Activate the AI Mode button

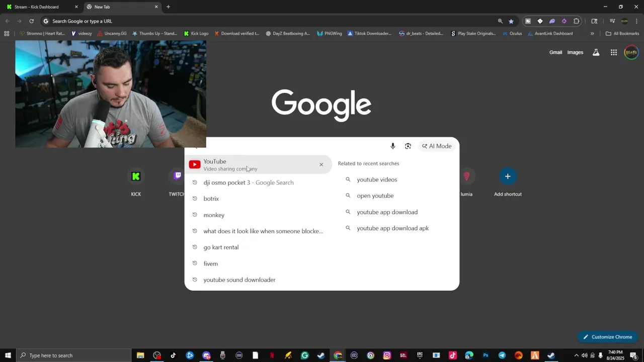click(437, 146)
